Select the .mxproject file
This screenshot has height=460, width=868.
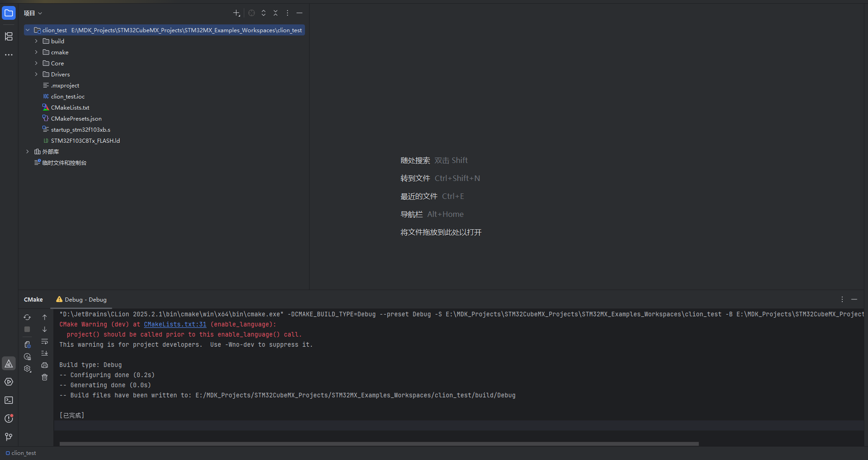(x=65, y=86)
